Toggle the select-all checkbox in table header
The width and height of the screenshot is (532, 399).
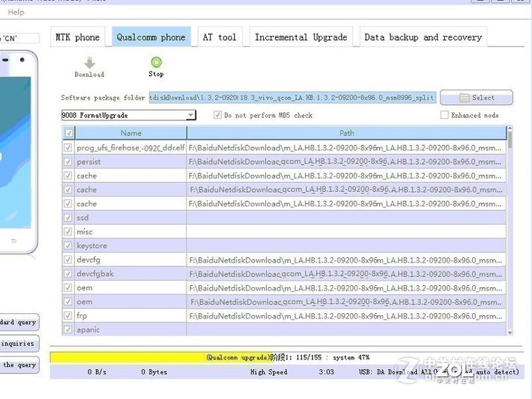[x=68, y=133]
